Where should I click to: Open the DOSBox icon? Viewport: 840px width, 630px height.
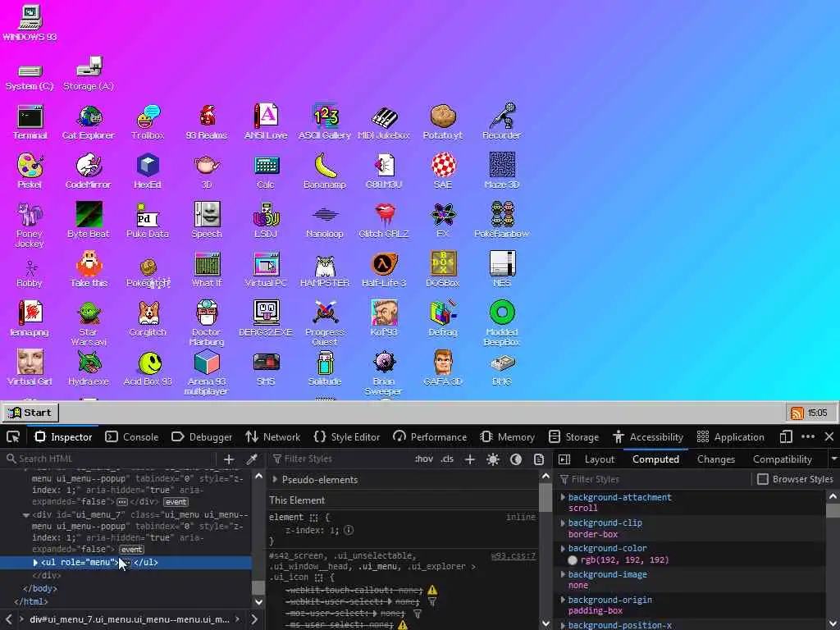pos(442,269)
